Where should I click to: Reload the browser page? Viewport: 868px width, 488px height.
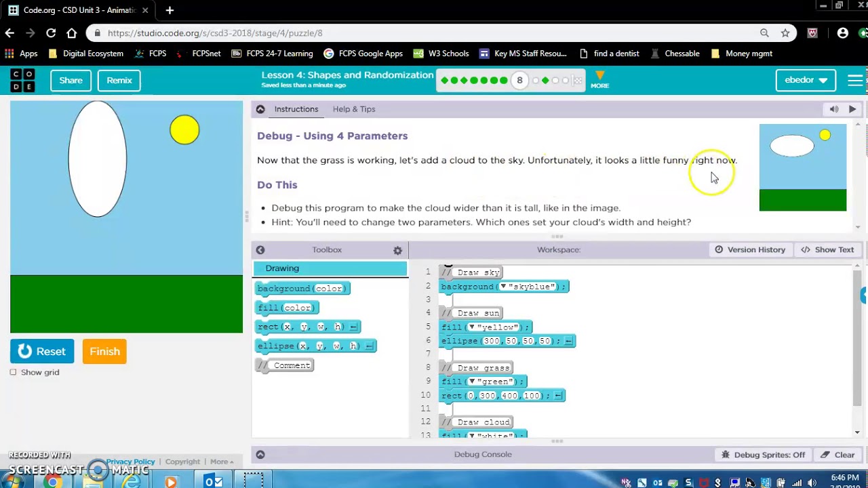pyautogui.click(x=51, y=33)
